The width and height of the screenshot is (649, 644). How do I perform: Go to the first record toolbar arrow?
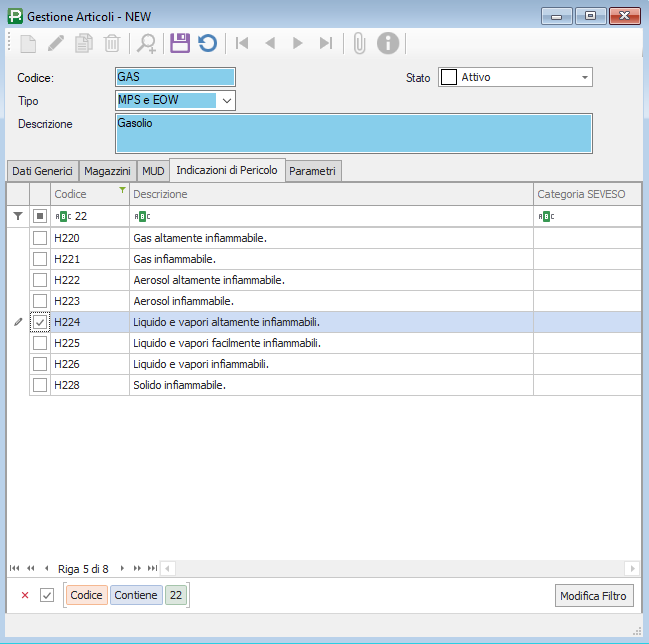point(242,43)
